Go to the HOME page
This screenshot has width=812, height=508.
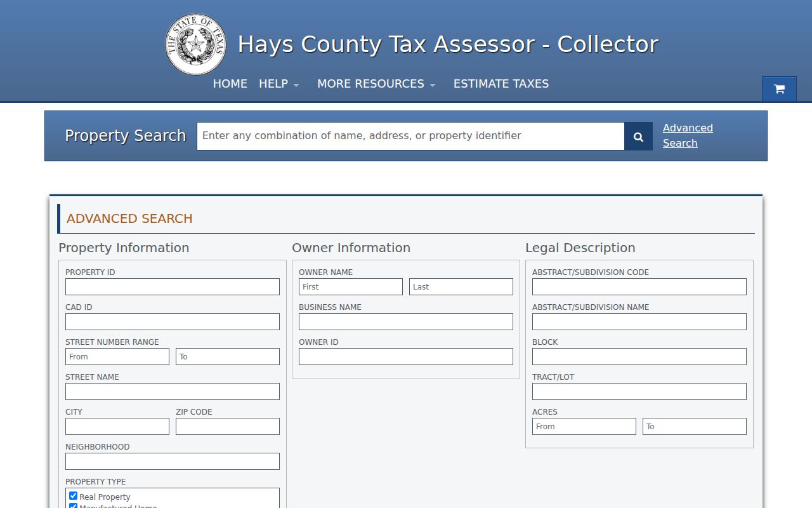[230, 84]
